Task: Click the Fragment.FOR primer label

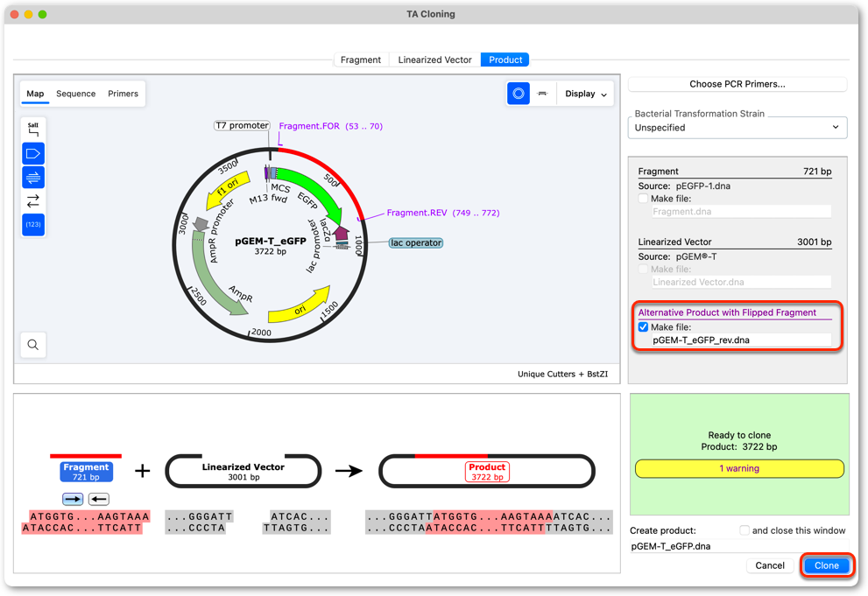Action: click(330, 126)
